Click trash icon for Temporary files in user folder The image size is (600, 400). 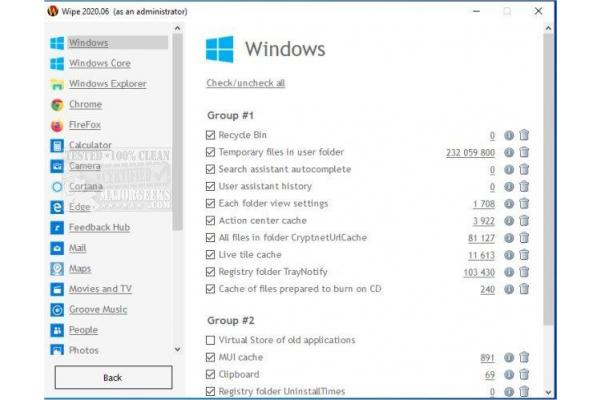tap(524, 152)
